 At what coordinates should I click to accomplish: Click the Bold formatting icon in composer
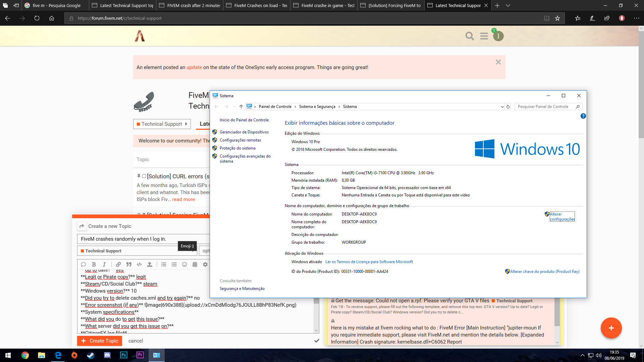[94, 264]
